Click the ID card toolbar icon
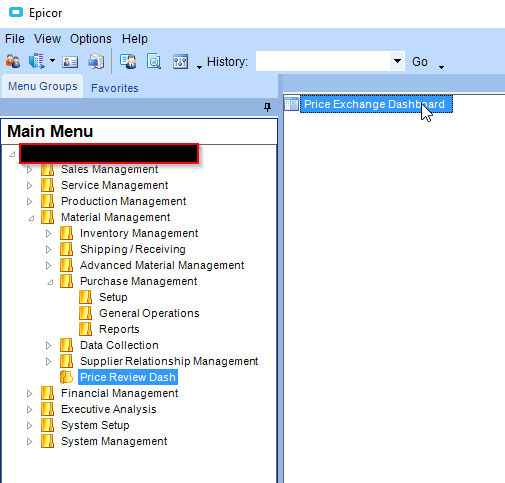The width and height of the screenshot is (505, 483). click(x=70, y=62)
